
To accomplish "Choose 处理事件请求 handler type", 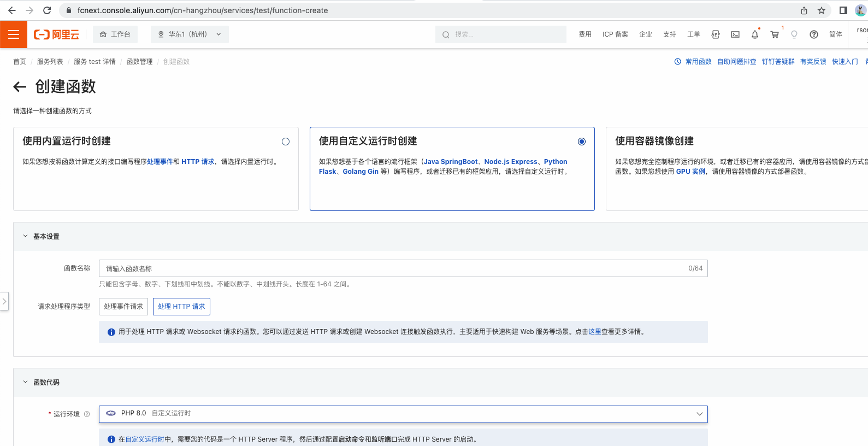I will (x=123, y=307).
